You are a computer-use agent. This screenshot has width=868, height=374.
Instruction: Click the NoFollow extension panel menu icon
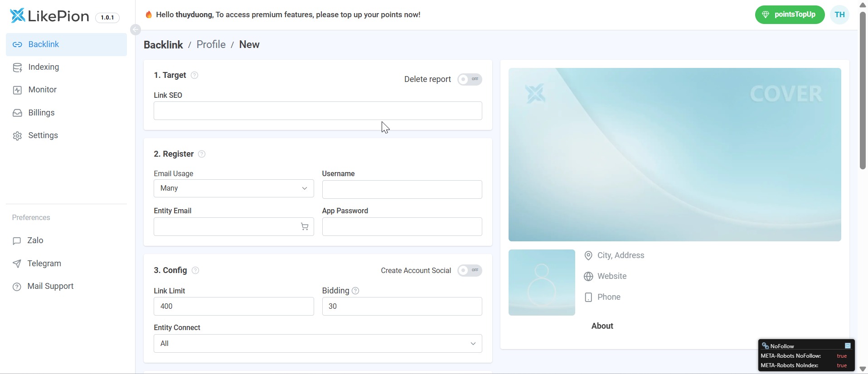coord(848,346)
